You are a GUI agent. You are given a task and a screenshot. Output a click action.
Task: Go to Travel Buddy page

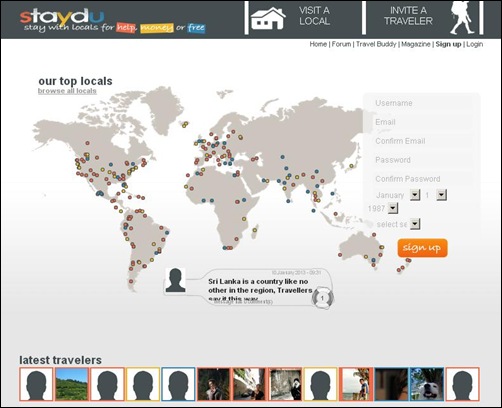click(376, 44)
